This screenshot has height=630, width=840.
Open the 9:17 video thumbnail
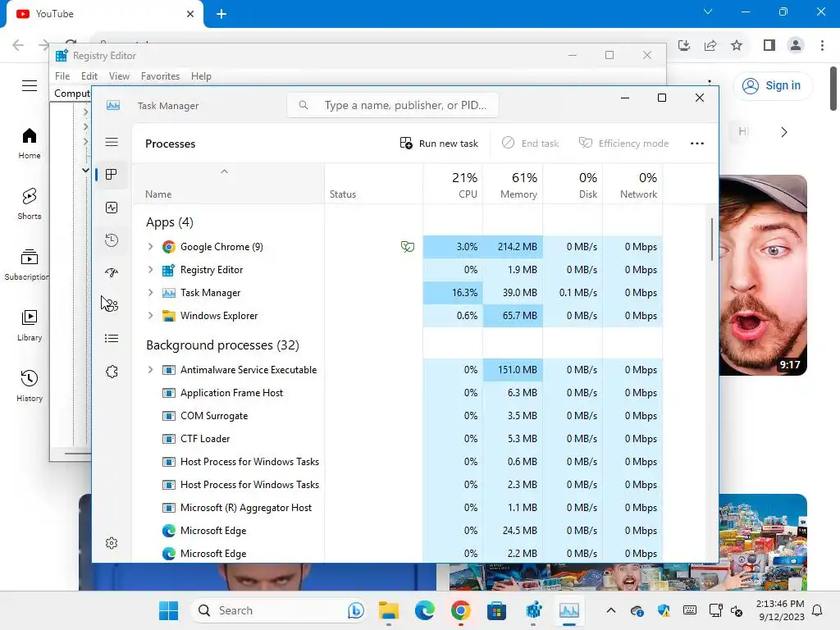point(763,275)
